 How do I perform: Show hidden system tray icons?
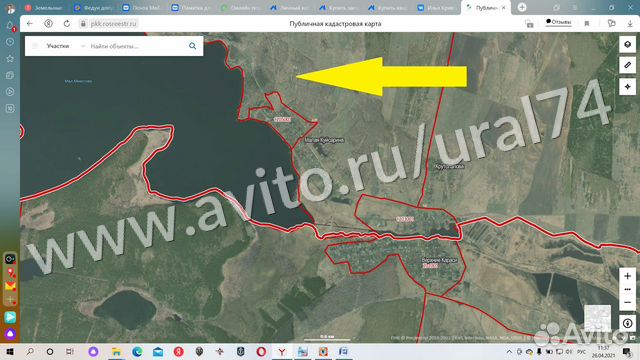pyautogui.click(x=509, y=351)
